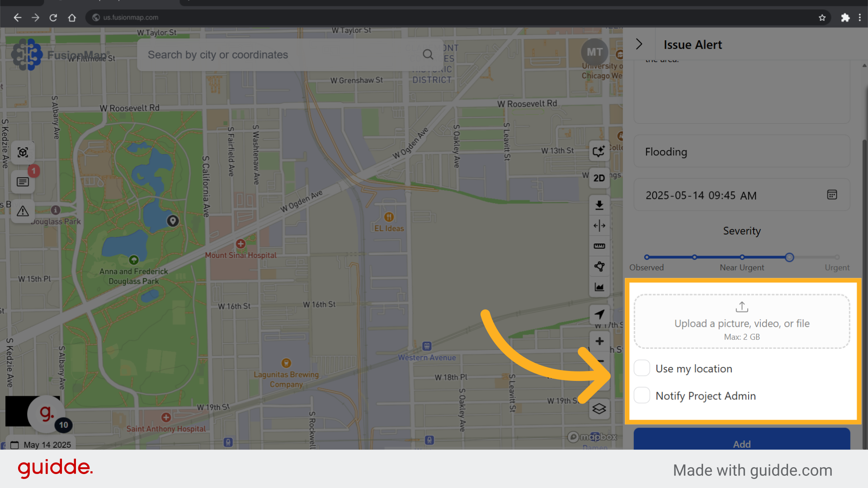Click the panel scrollbar
The image size is (868, 488).
864,294
